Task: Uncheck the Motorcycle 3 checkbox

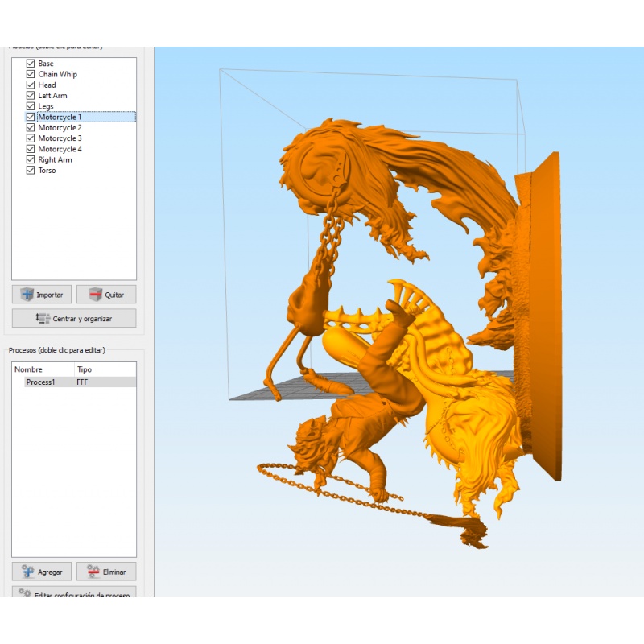Action: (x=31, y=138)
